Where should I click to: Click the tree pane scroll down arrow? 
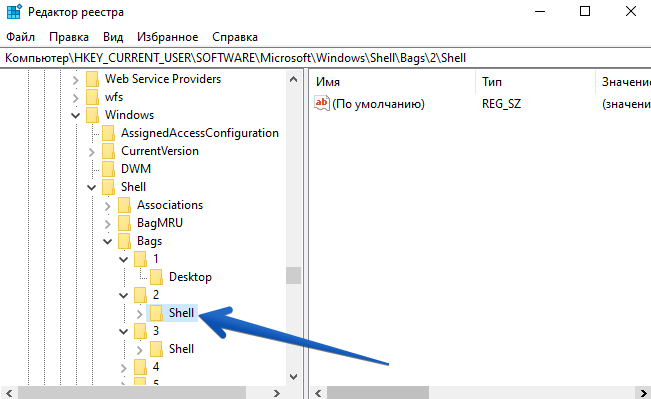click(294, 377)
